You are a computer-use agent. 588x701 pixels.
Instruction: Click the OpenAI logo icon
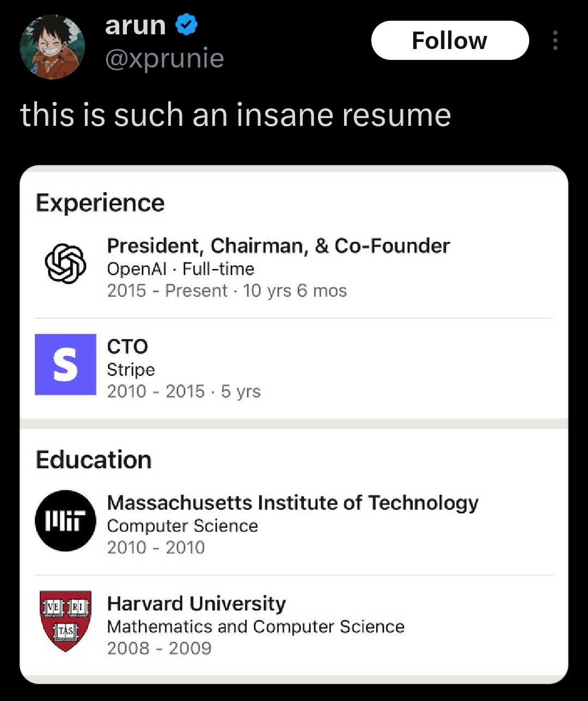65,264
